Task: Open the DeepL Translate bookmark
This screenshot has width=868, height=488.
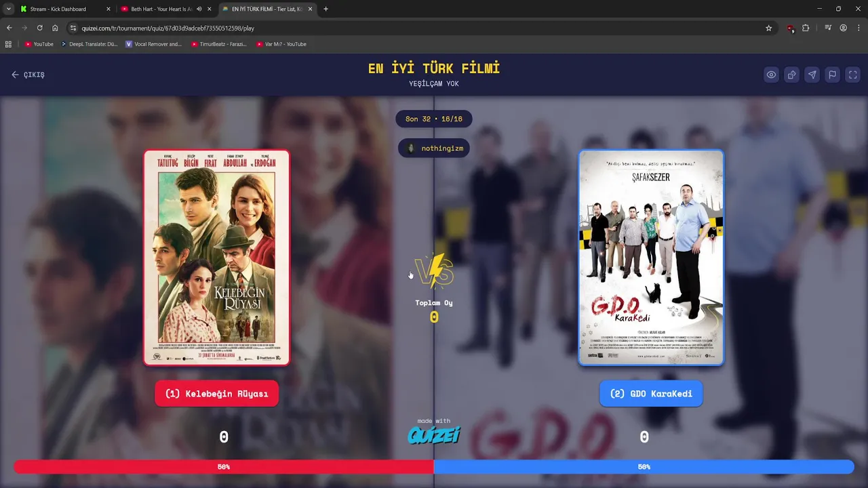Action: point(89,44)
